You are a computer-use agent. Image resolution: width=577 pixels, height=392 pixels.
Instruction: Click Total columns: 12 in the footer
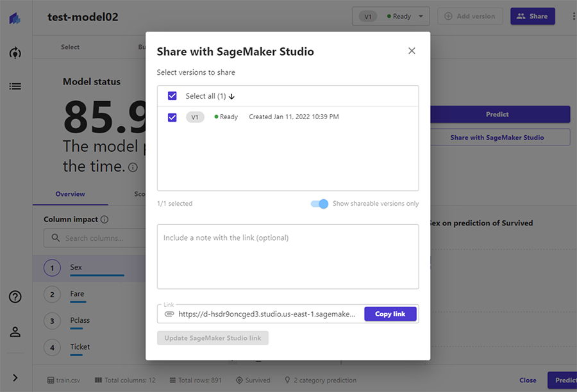point(125,380)
